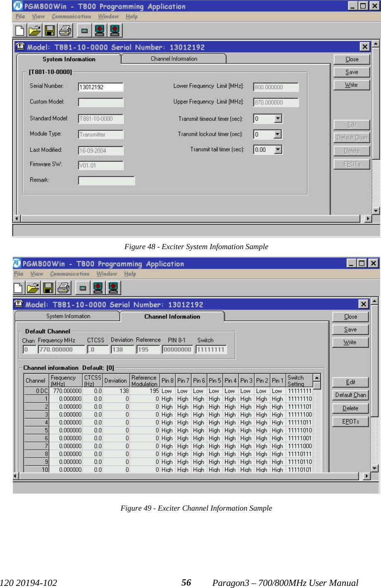Click read-from-radio download icon in Figure 49 toolbar
The image size is (381, 588).
[x=98, y=288]
